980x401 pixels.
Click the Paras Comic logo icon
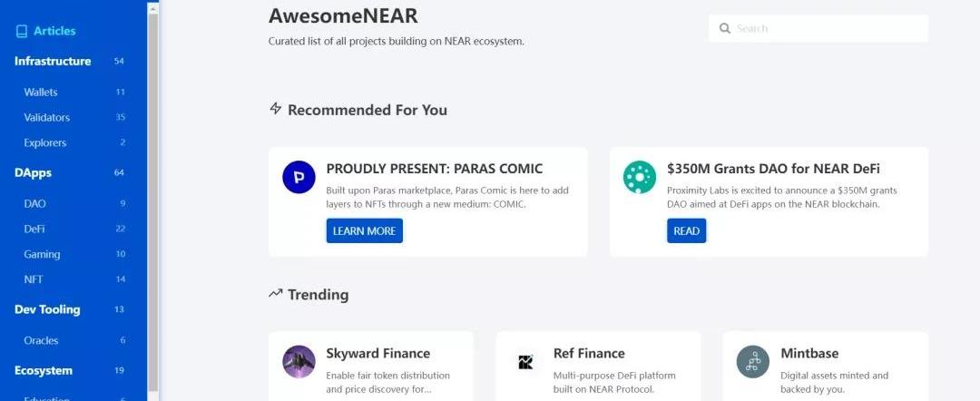pos(299,177)
